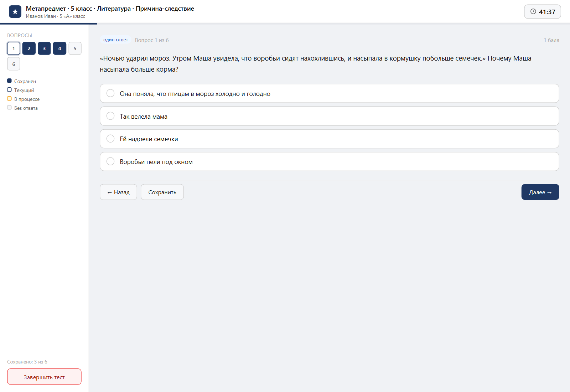
Task: Choose option 'Воробьи пели под окном'
Action: (x=329, y=161)
